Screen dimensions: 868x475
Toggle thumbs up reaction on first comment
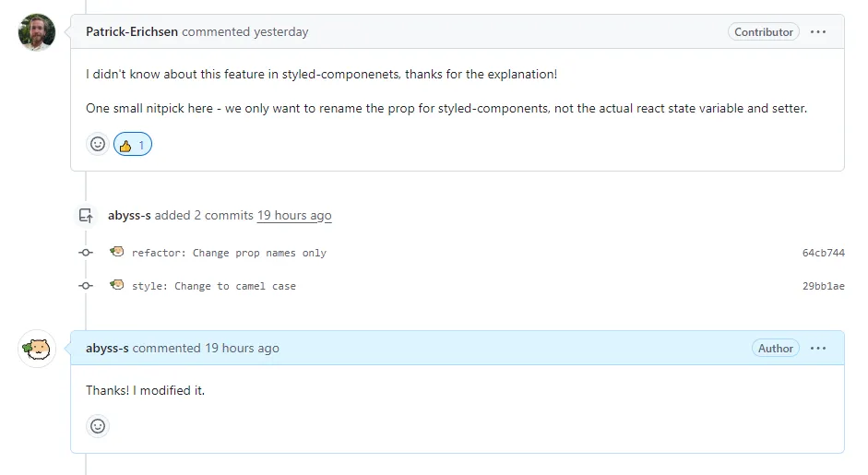coord(133,145)
